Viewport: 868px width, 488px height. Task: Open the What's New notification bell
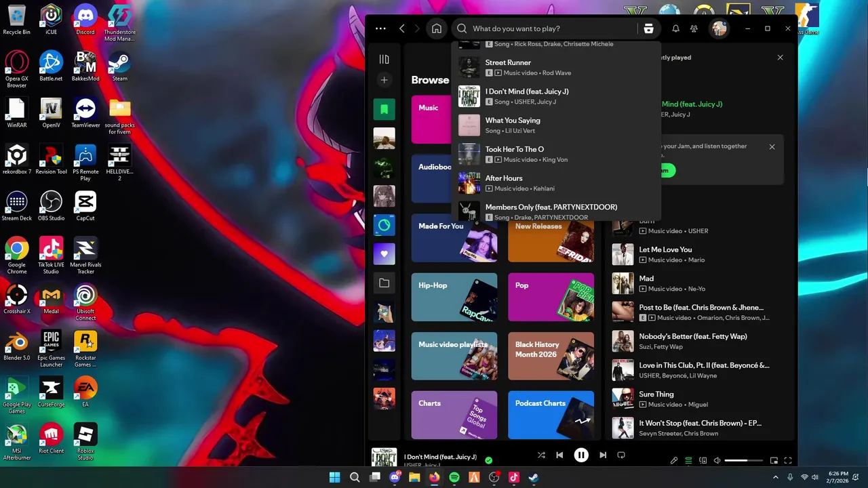tap(675, 28)
